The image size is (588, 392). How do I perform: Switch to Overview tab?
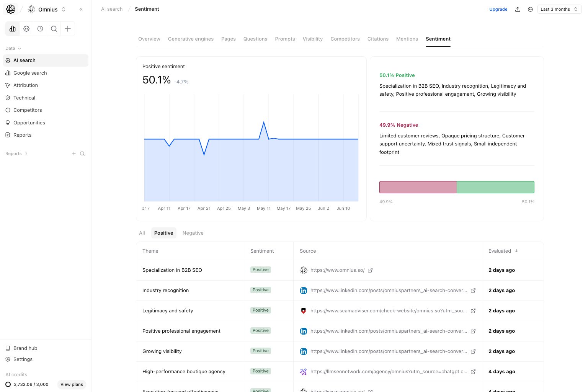pyautogui.click(x=149, y=39)
